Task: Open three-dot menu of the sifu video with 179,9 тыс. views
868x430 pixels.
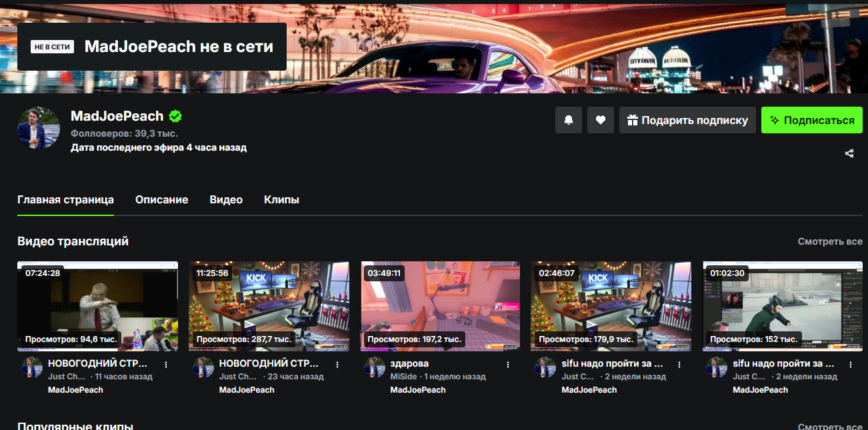Action: pyautogui.click(x=679, y=365)
